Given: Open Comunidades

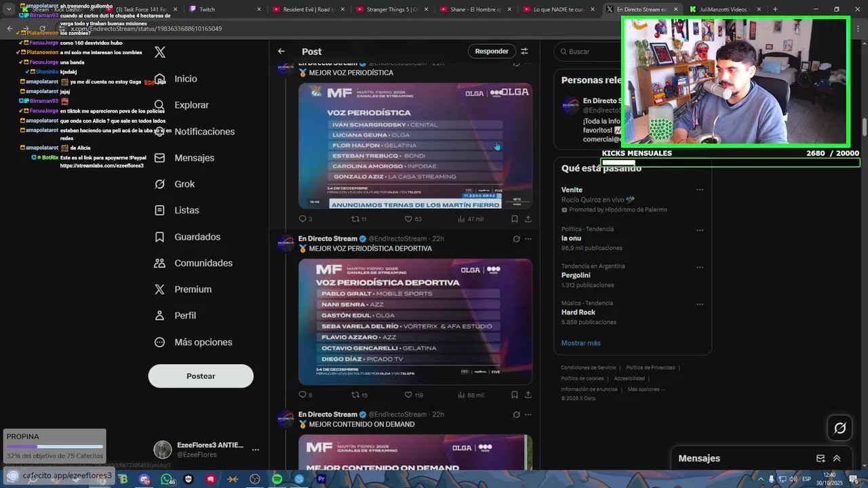Looking at the screenshot, I should [194, 263].
